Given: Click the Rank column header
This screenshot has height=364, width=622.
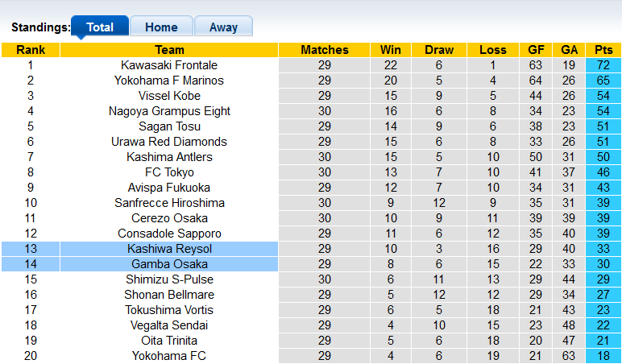Looking at the screenshot, I should point(31,50).
